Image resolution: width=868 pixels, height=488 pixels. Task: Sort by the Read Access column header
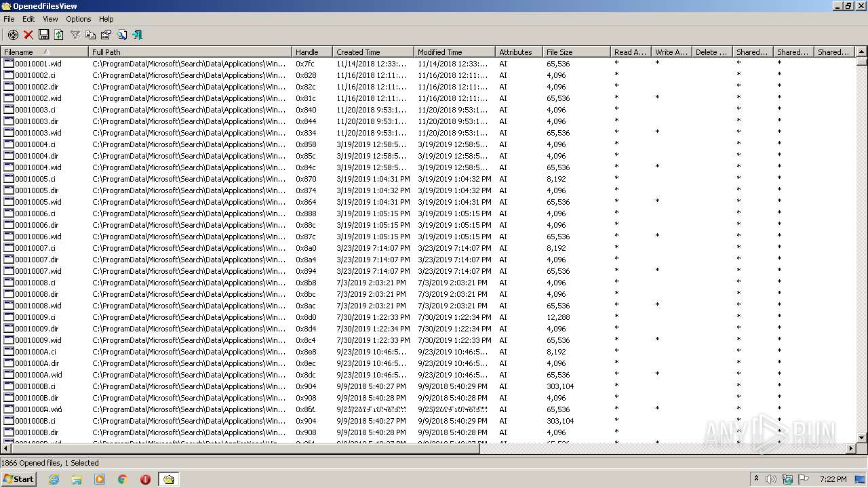[631, 52]
